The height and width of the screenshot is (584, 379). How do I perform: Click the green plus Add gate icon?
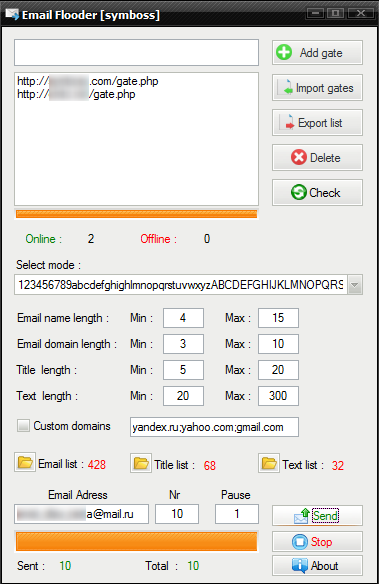click(284, 53)
